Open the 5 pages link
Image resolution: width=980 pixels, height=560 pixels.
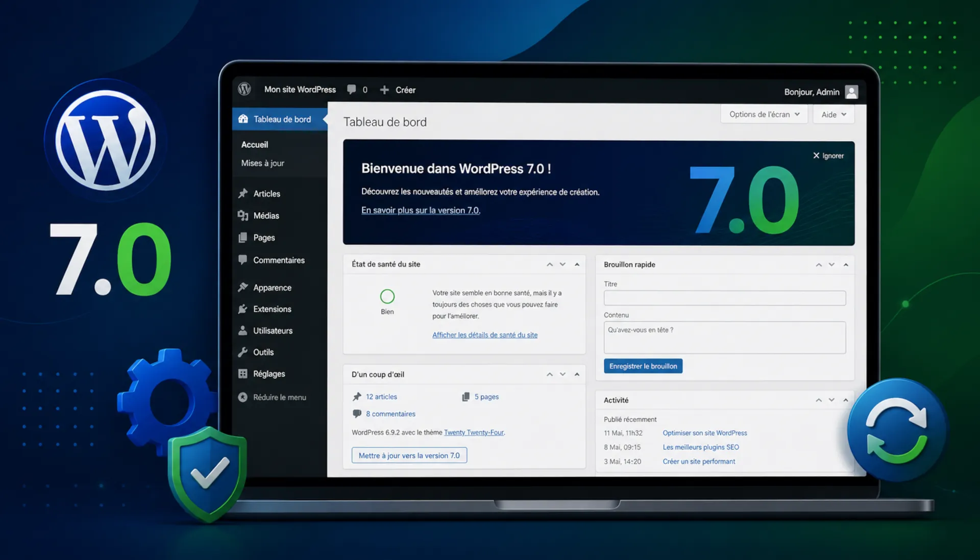[486, 396]
